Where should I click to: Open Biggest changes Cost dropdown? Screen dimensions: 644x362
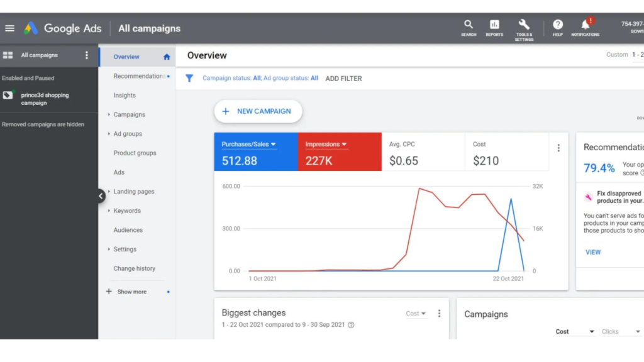[416, 314]
